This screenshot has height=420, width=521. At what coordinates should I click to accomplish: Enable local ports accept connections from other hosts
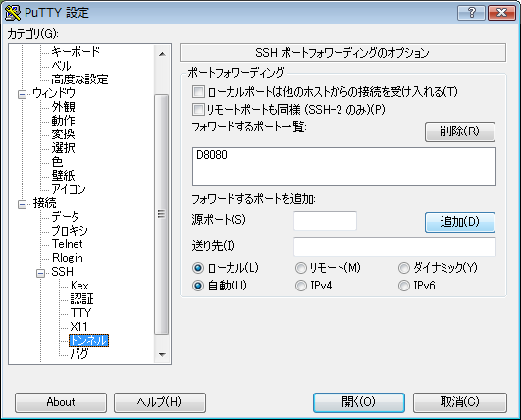198,91
